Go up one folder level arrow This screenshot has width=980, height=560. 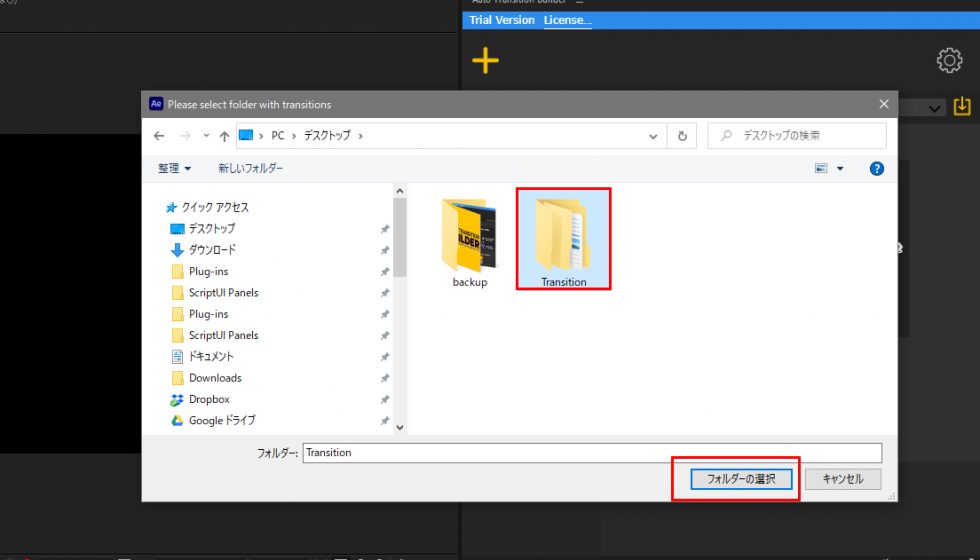224,136
